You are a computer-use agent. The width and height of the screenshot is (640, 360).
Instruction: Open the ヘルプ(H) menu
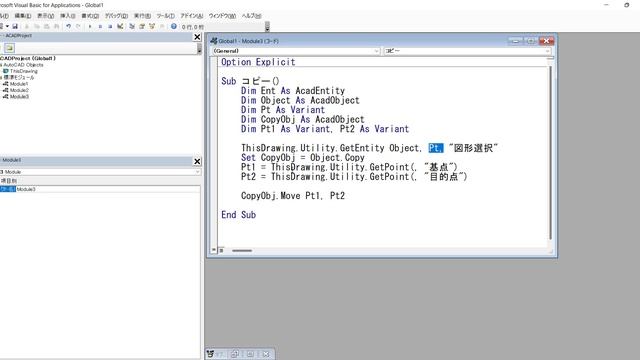[251, 16]
